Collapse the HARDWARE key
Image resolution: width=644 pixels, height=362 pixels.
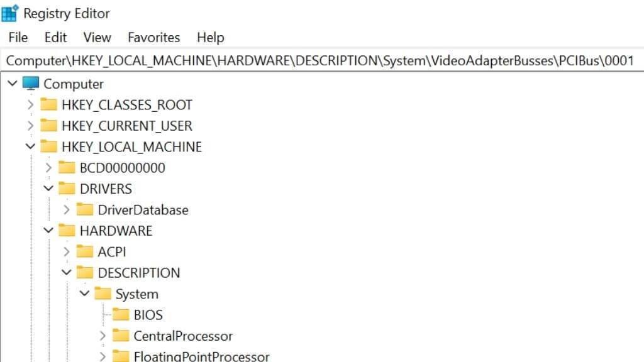tap(48, 230)
